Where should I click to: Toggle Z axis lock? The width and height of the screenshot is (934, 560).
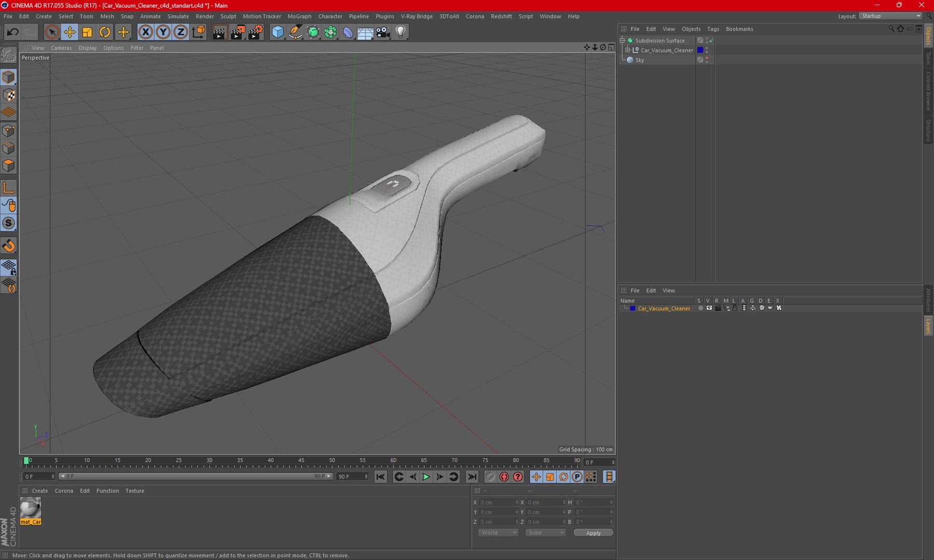[x=181, y=32]
